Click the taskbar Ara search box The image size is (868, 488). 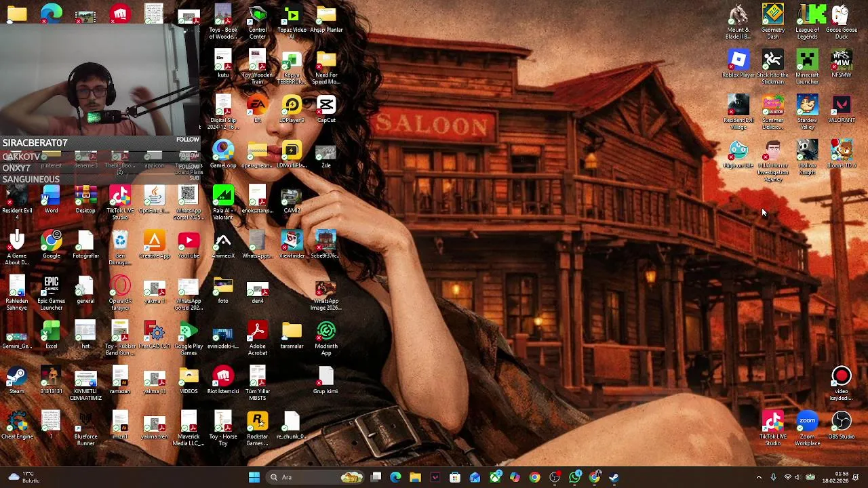click(x=316, y=477)
